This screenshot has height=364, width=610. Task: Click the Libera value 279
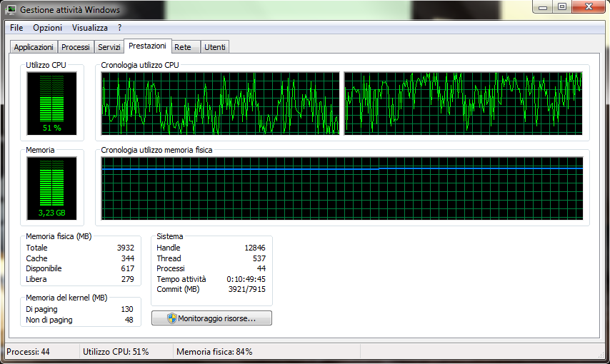(128, 279)
